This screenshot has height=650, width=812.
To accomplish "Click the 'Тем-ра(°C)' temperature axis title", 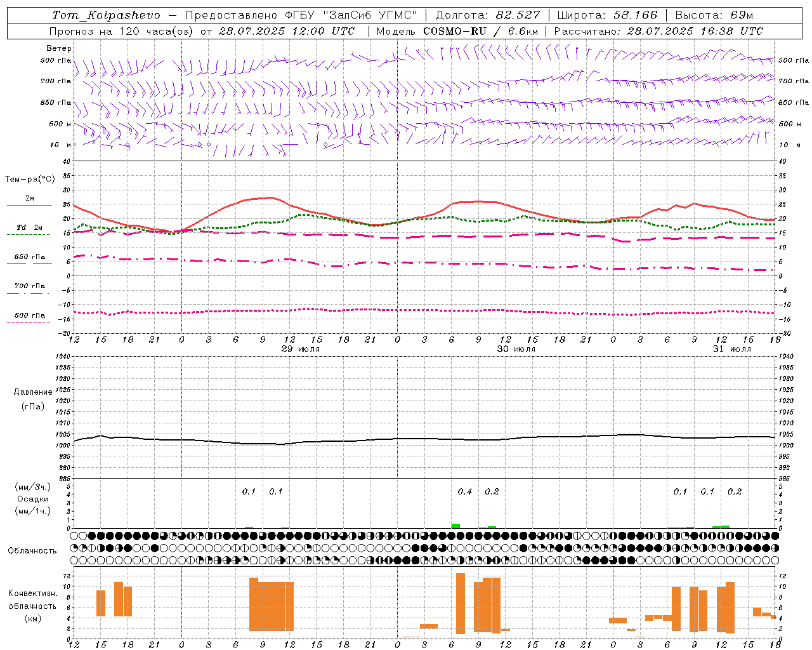I will click(30, 180).
